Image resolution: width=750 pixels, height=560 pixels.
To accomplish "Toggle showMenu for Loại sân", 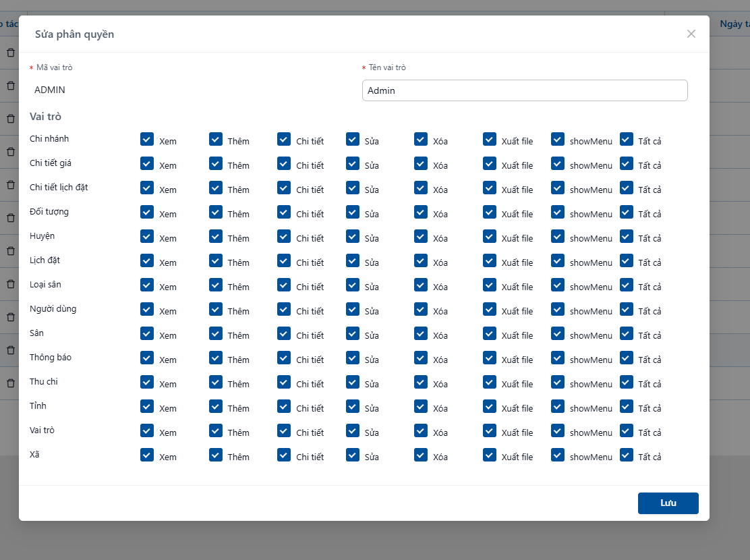I will point(557,285).
